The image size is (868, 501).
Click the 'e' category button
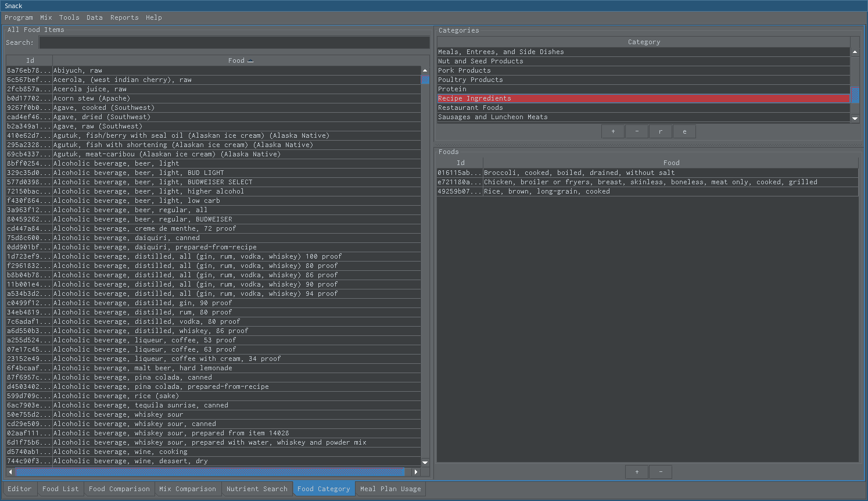(684, 131)
